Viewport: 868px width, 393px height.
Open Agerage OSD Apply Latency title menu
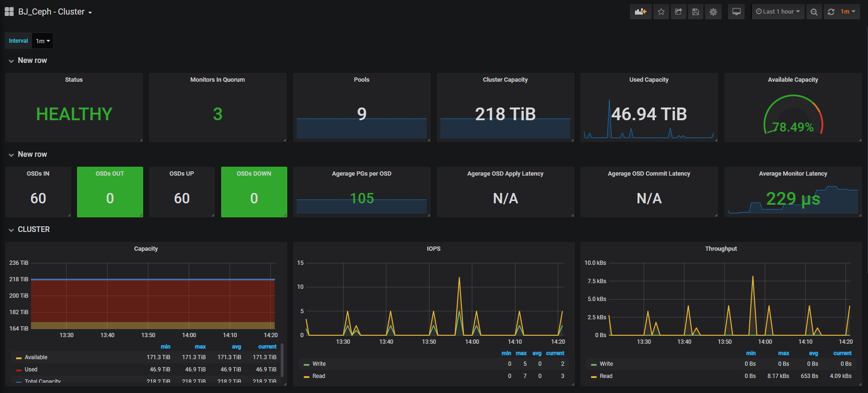[505, 174]
